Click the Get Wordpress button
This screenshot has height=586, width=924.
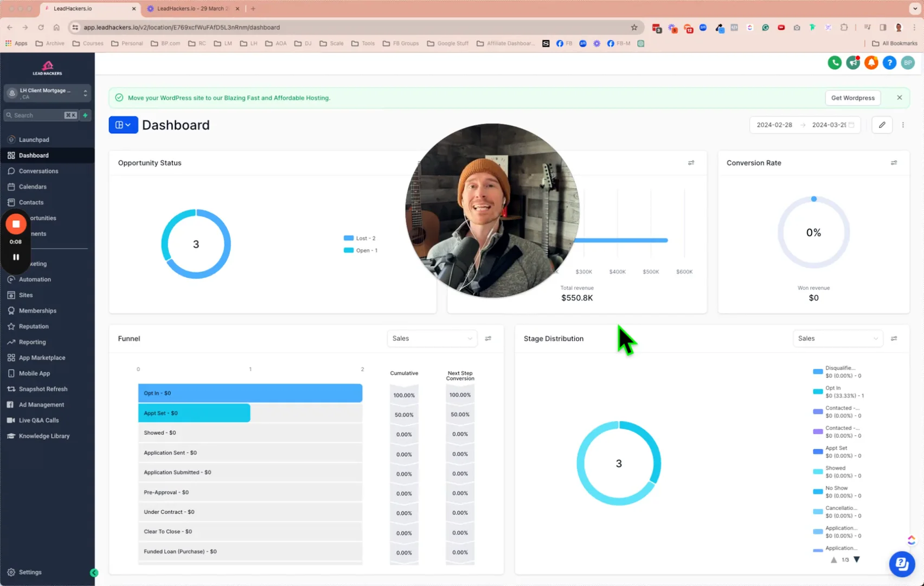[852, 98]
